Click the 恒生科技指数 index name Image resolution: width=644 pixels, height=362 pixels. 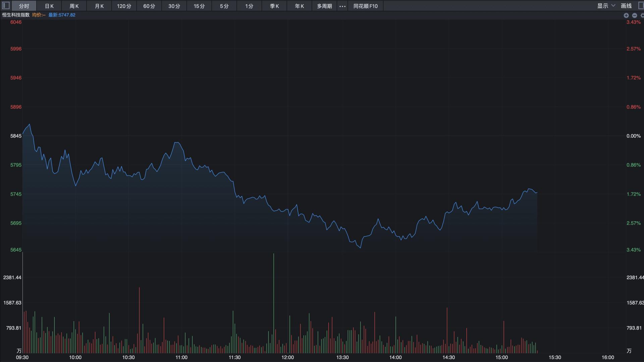click(x=16, y=15)
